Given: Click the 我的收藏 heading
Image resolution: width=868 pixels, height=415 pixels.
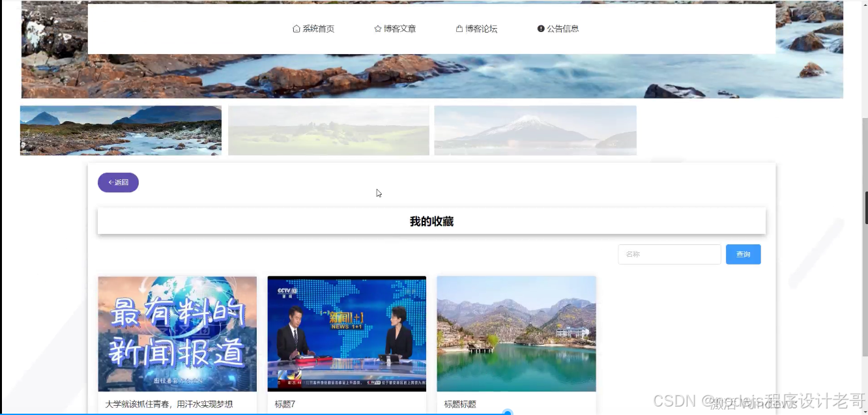Looking at the screenshot, I should 431,222.
